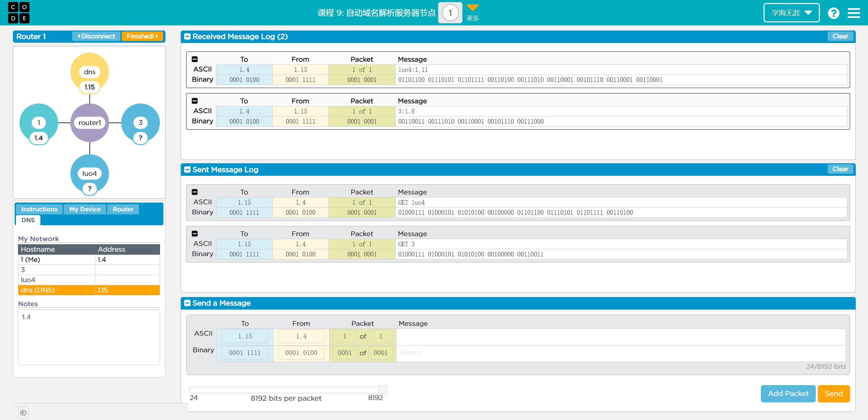
Task: Open the help question mark icon
Action: coord(833,13)
